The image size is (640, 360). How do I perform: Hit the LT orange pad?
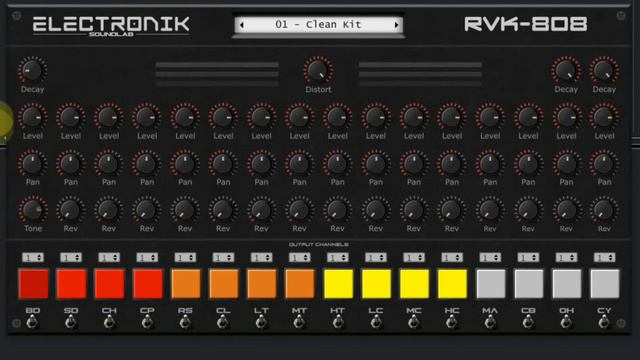tap(262, 284)
